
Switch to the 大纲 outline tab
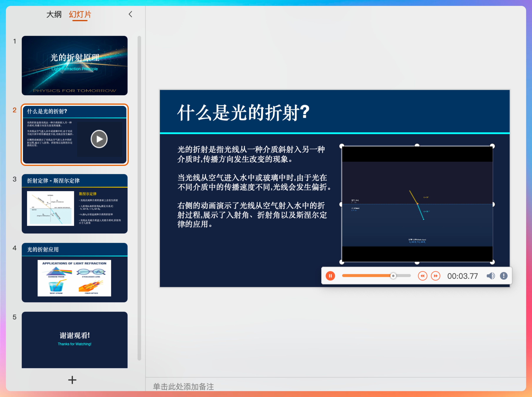point(54,14)
